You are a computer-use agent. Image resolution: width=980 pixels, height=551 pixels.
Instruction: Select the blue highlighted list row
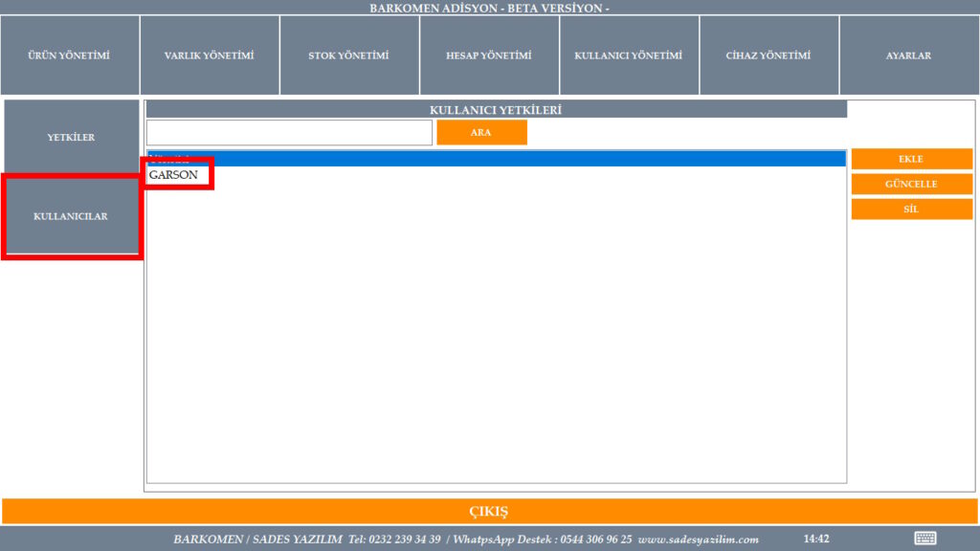pos(497,159)
